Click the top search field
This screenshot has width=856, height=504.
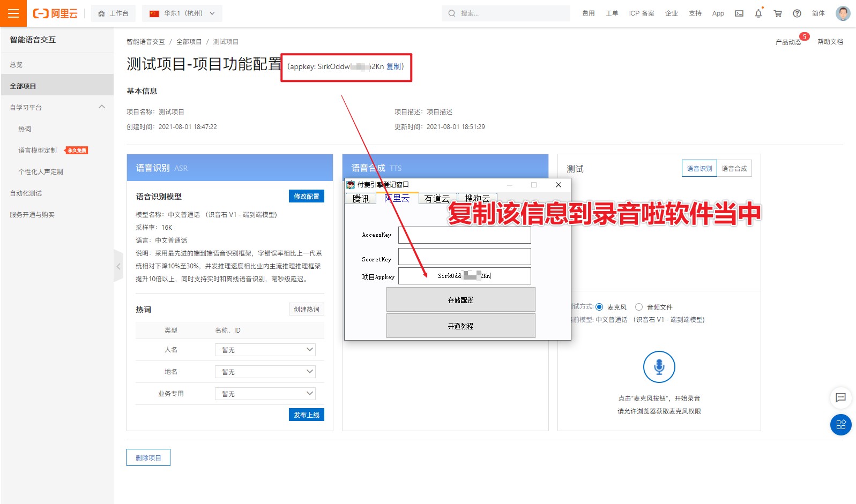coord(505,13)
